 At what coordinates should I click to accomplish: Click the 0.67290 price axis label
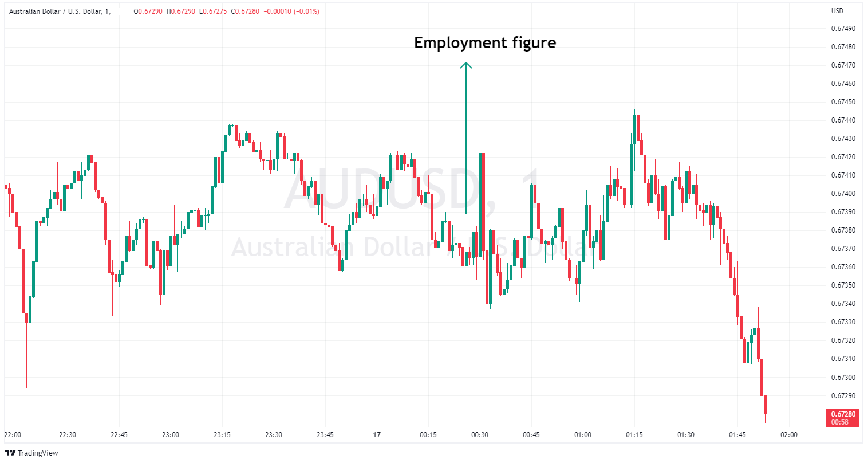coord(843,396)
